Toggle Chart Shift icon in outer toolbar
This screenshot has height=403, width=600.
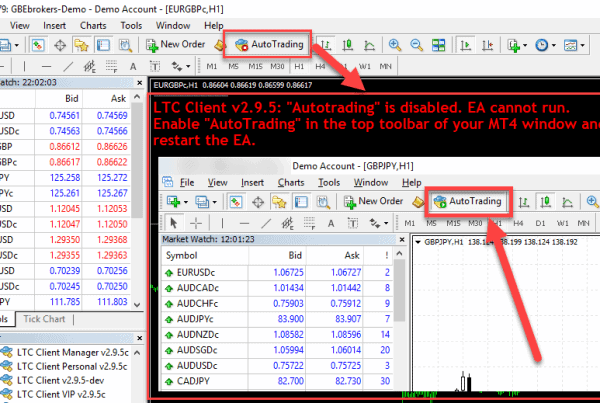click(x=487, y=45)
